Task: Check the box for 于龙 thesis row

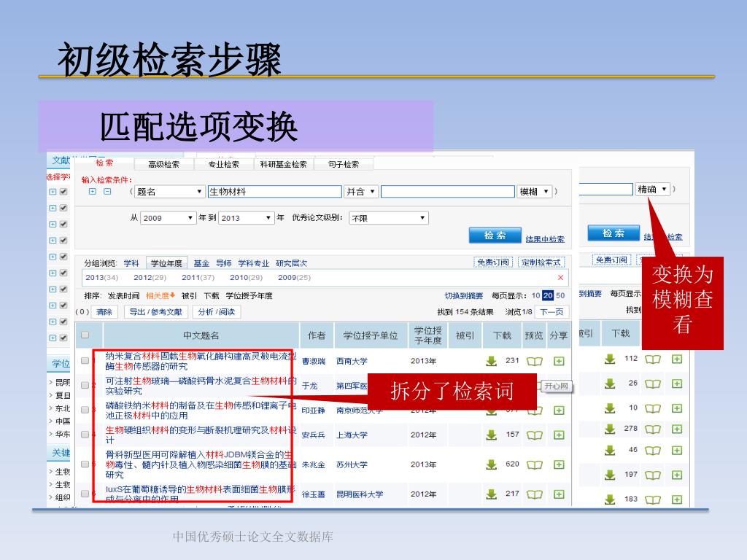Action: pos(85,385)
